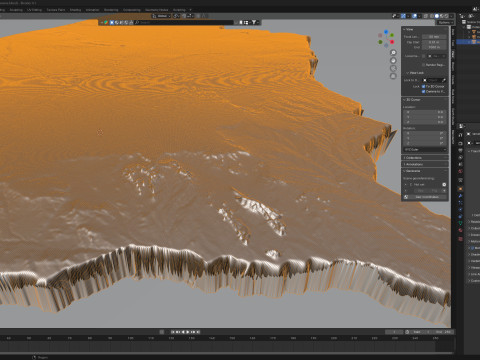The image size is (480, 360).
Task: Open the Options dropdown in viewport
Action: (x=445, y=22)
